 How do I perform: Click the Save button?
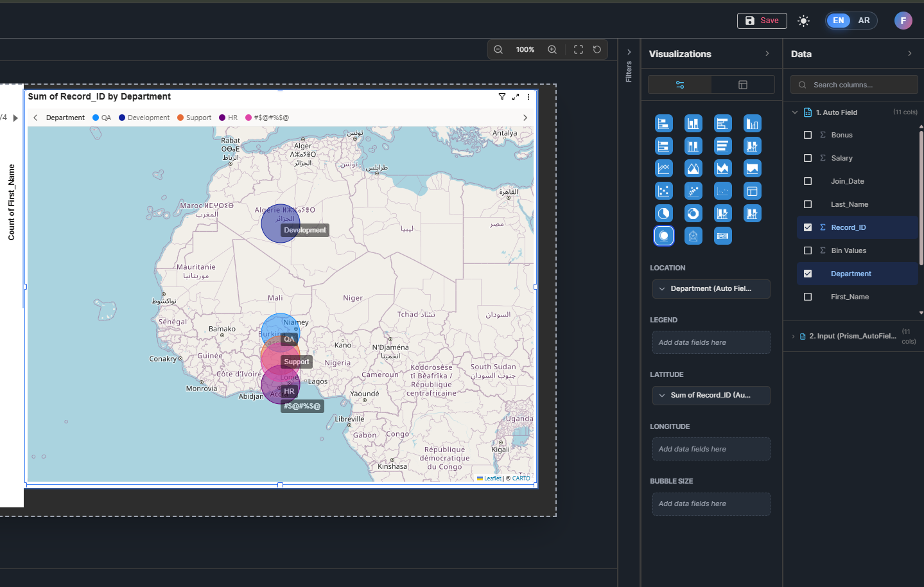pyautogui.click(x=762, y=21)
